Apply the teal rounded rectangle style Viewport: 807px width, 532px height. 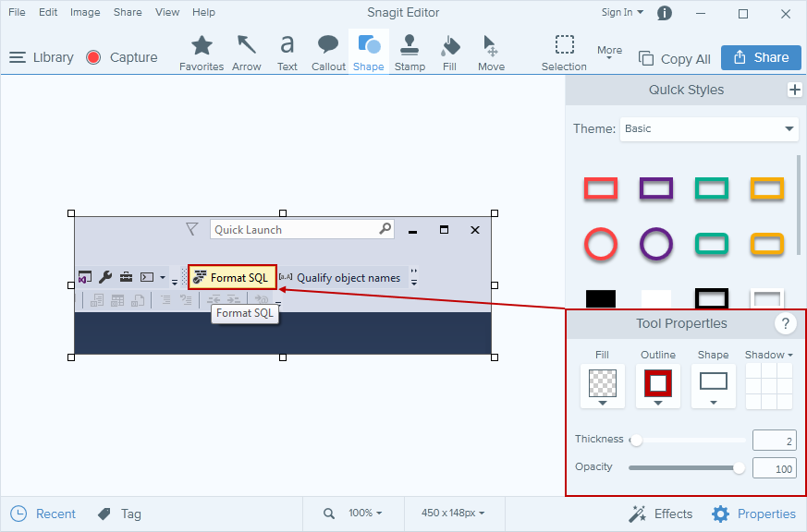(x=712, y=244)
